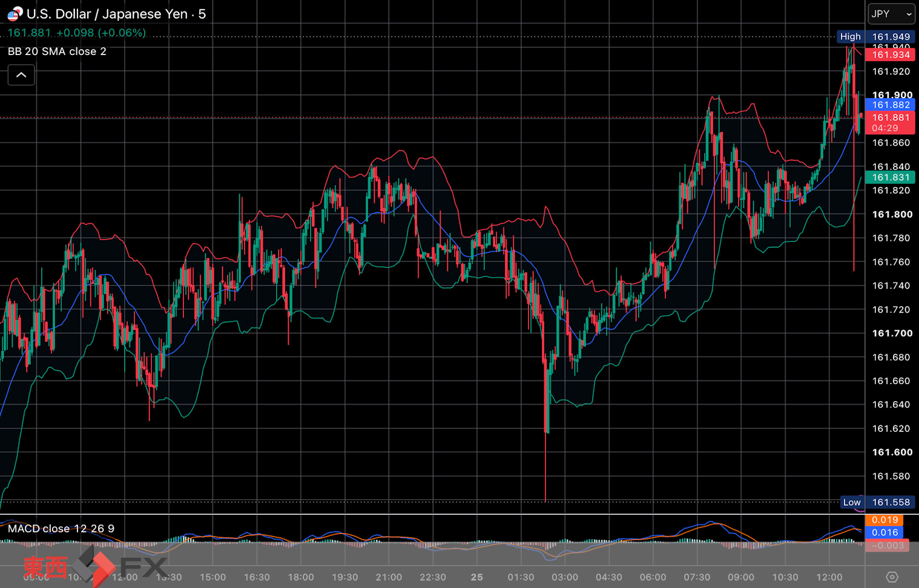Click the U.S. Dollar / Japanese Yen title
919x588 pixels.
107,14
